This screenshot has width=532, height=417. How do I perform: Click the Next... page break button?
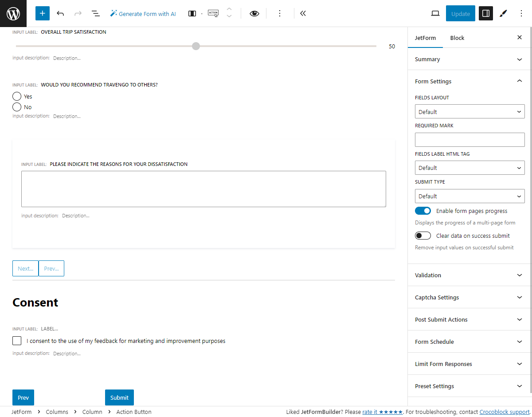tap(25, 268)
